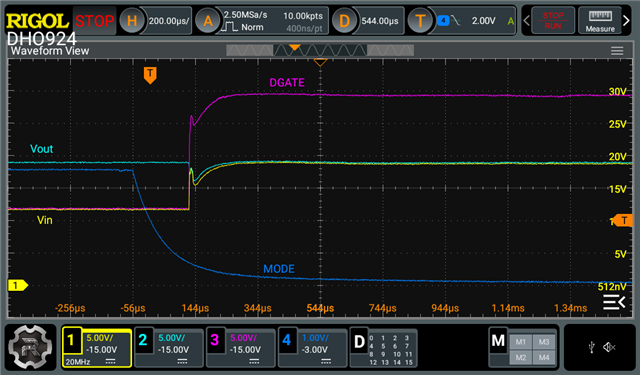Select the 2.00V trigger level field
This screenshot has width=640, height=375.
tap(484, 20)
